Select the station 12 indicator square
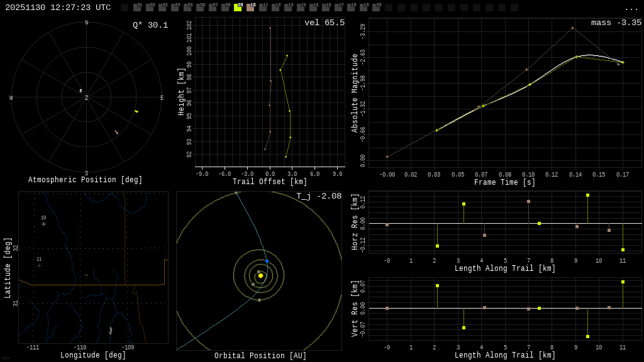Image resolution: width=644 pixels, height=362 pixels. tap(275, 8)
